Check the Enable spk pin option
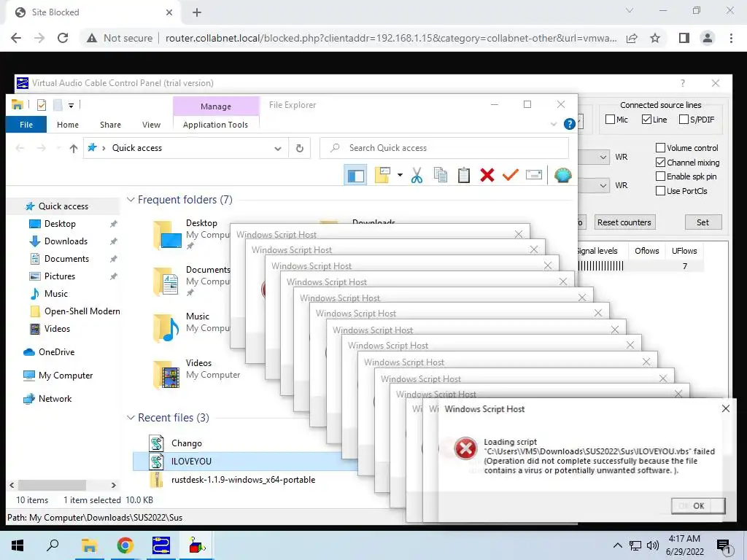This screenshot has width=747, height=560. (x=660, y=176)
